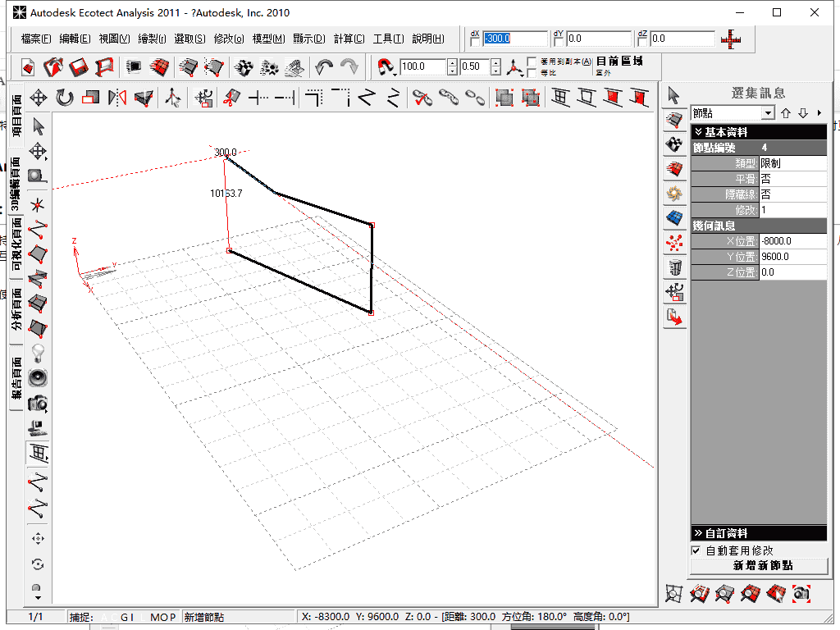840x630 pixels.
Task: Expand the 自訂資料 section
Action: (x=698, y=533)
